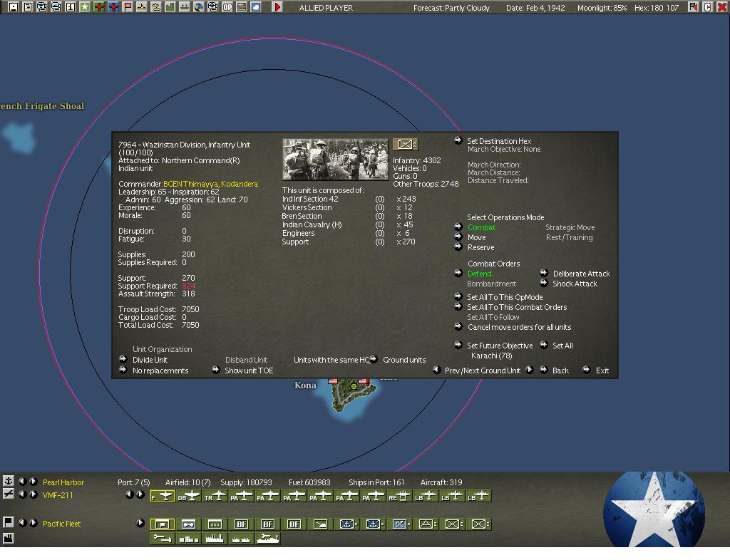Select Reserve operations mode
730x560 pixels.
click(x=481, y=247)
